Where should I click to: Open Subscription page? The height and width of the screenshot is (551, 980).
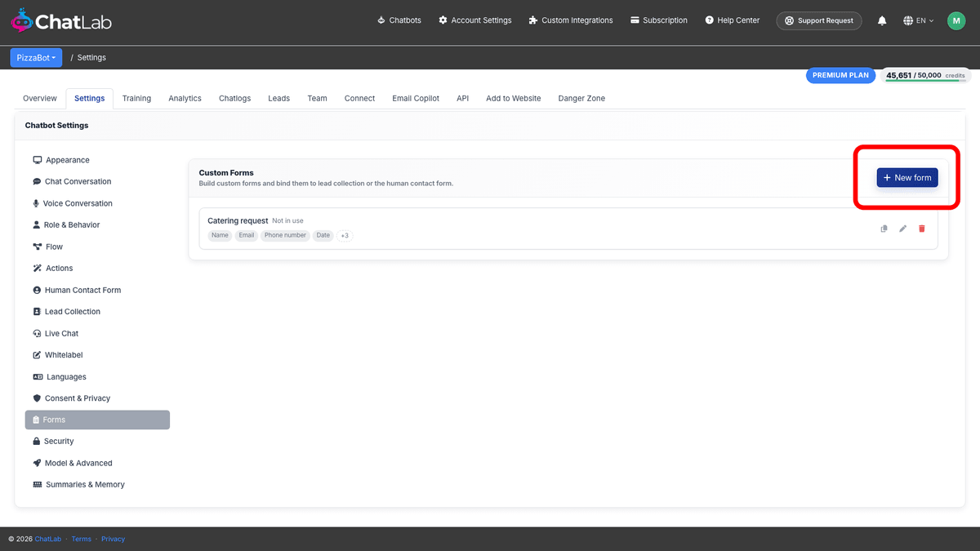click(659, 20)
